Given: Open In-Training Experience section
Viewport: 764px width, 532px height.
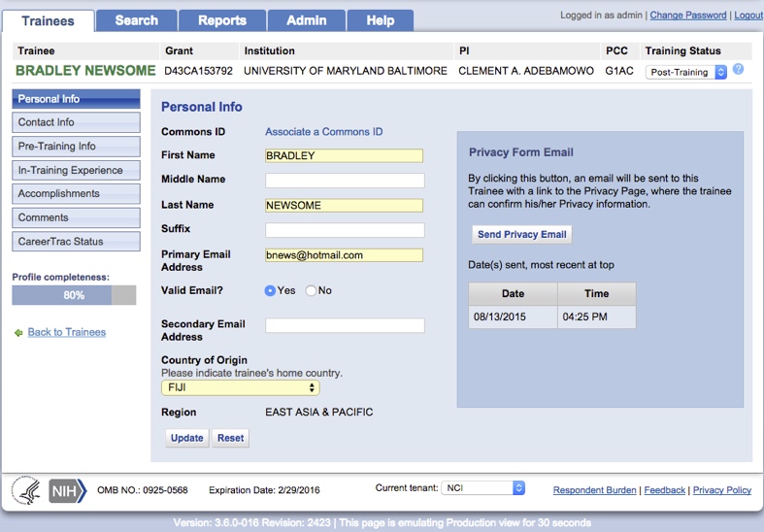Looking at the screenshot, I should pos(76,170).
